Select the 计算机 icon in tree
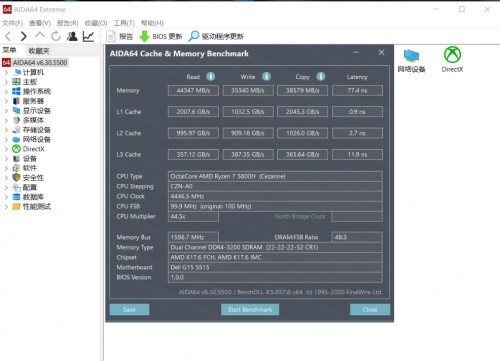 coord(17,72)
